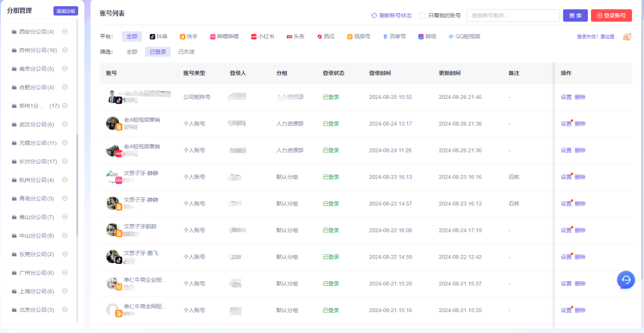The height and width of the screenshot is (333, 644).
Task: Click minus icon beside 长沙分公司
Action: pos(64,161)
